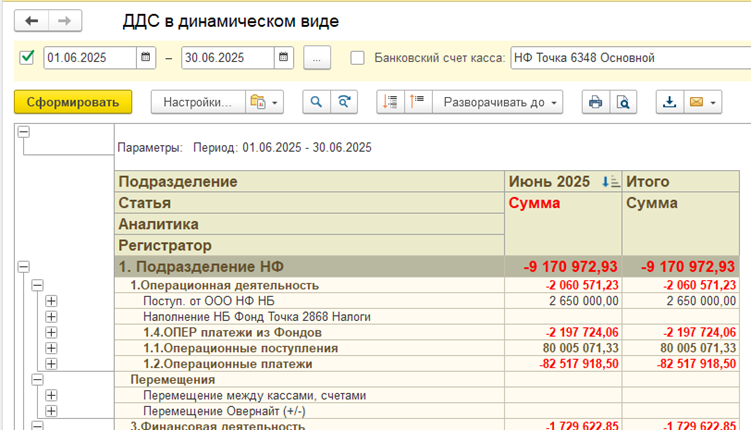Expand 1.1.Операционные поступления row
The width and height of the screenshot is (751, 430).
[x=51, y=347]
